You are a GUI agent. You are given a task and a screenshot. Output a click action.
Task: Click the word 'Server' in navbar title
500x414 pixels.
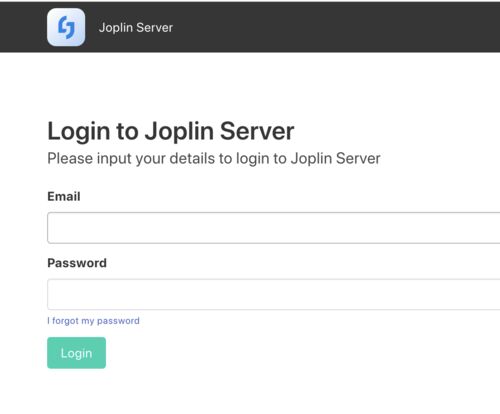(x=155, y=28)
